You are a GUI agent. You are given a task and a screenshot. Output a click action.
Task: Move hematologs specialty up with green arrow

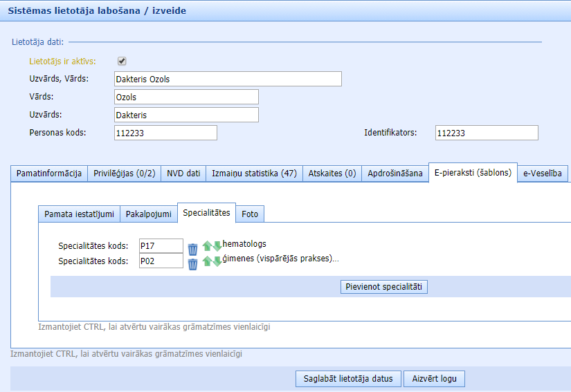[x=207, y=246]
